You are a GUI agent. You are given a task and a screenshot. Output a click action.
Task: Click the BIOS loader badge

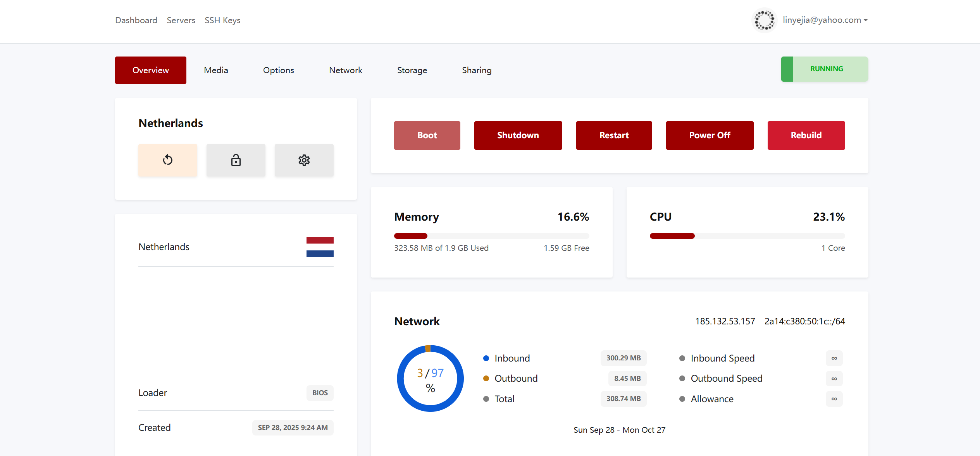pyautogui.click(x=320, y=393)
